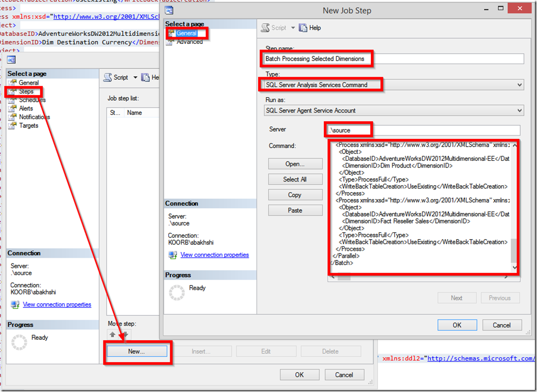
Task: Click the Server input field with .\source
Action: (x=424, y=130)
